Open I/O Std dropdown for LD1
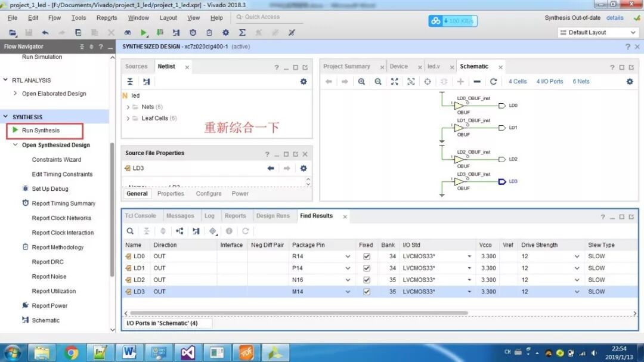Viewport: 644px width, 362px height. pos(469,268)
